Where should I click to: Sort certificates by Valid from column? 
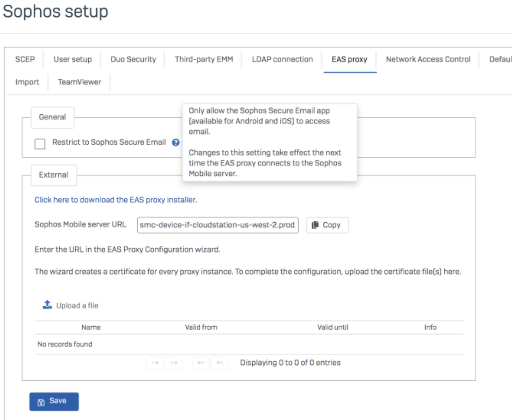201,327
